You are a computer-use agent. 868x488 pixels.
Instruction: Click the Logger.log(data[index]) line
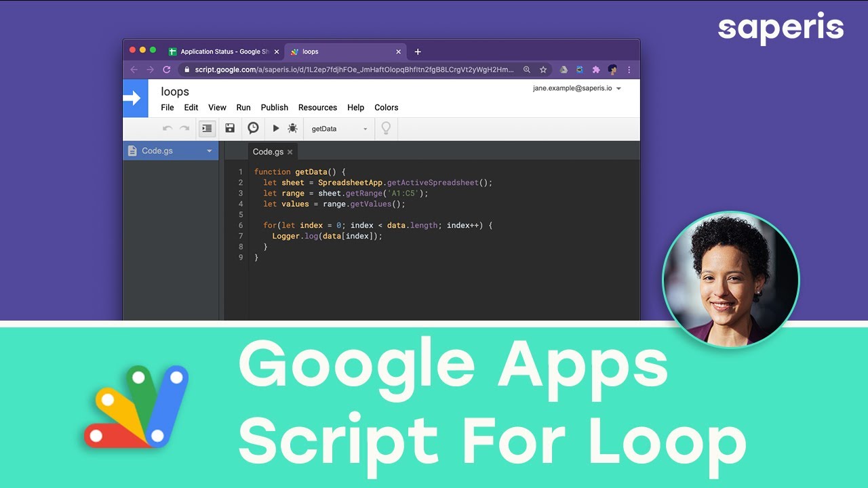[328, 236]
